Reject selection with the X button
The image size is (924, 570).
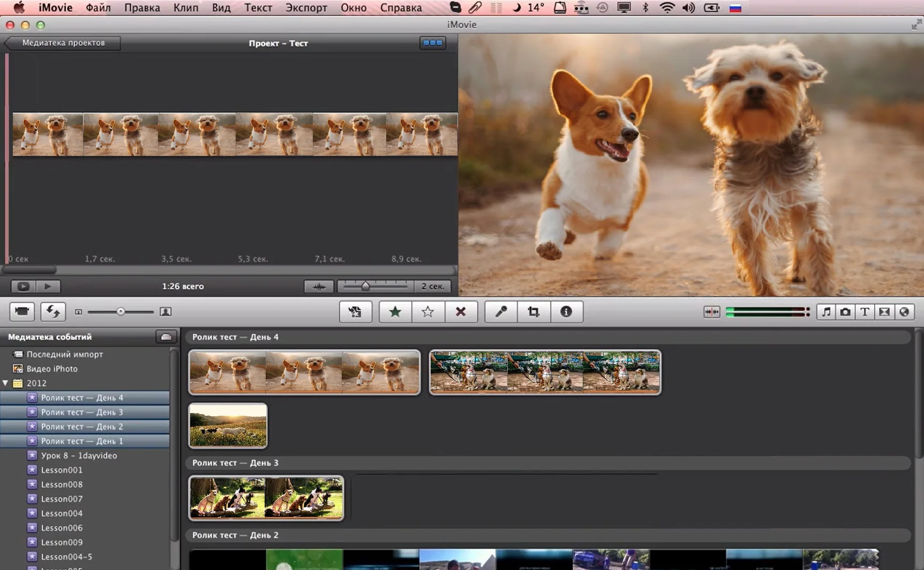point(461,312)
